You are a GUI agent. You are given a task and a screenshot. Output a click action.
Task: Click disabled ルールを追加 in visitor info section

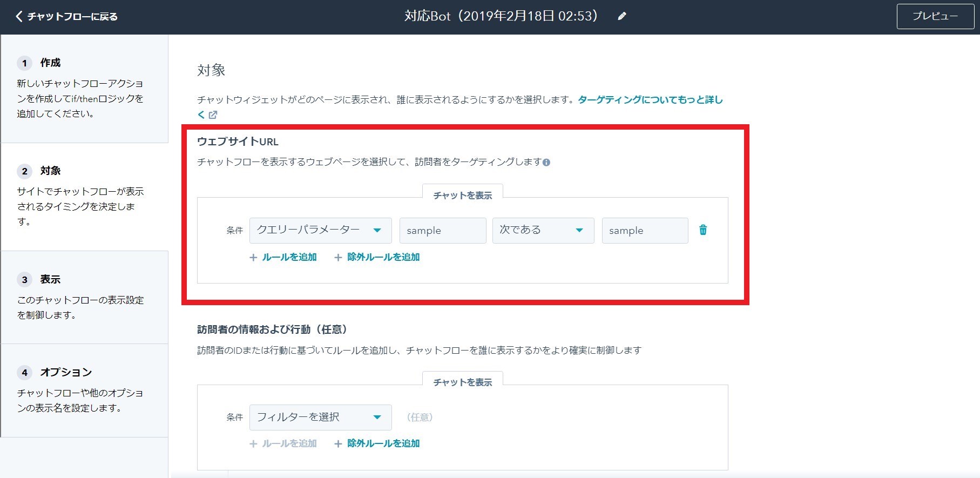(x=283, y=444)
